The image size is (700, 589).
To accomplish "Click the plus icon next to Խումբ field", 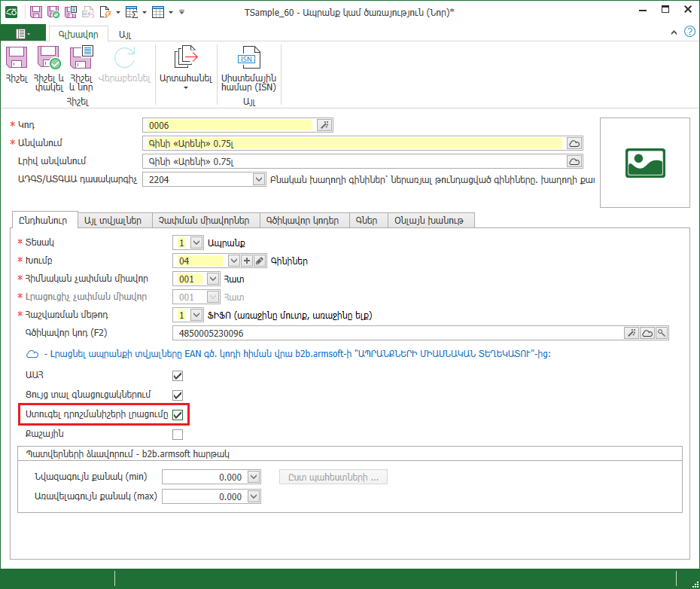I will tap(246, 261).
